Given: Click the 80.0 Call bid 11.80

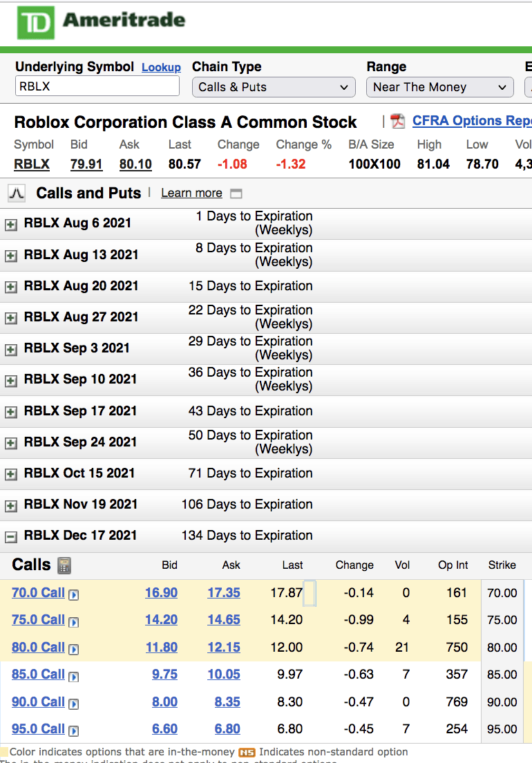Looking at the screenshot, I should (162, 647).
